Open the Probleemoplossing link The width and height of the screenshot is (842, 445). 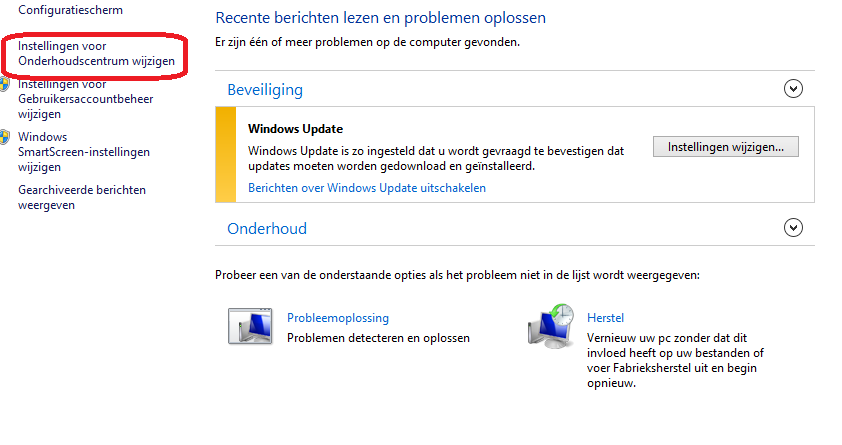[338, 318]
